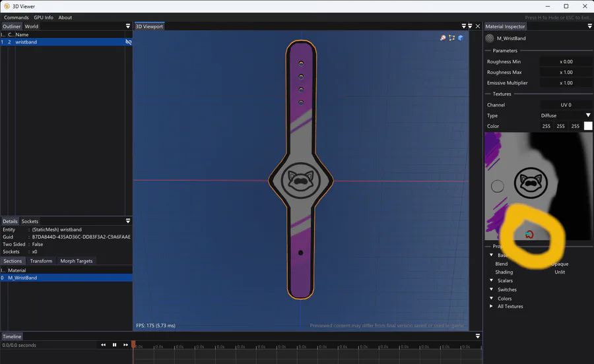Click the FPS counter in viewport
Viewport: 594px width, 364px height.
[x=156, y=325]
